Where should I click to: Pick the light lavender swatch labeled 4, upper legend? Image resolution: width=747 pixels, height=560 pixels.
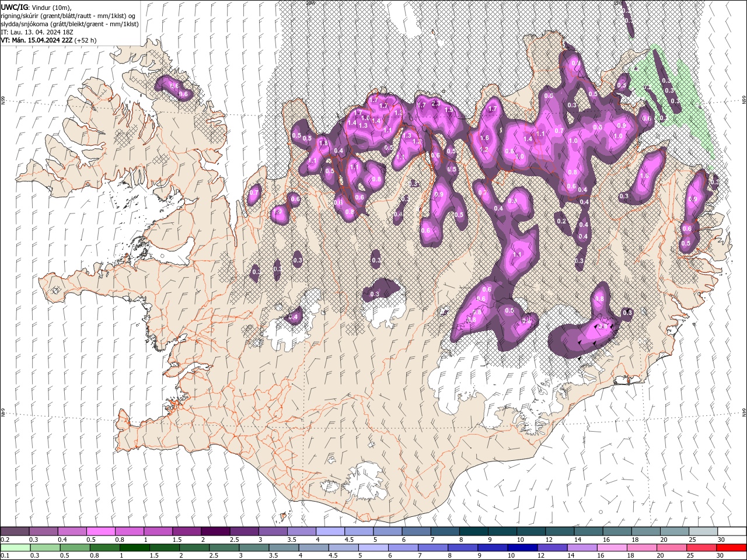pyautogui.click(x=330, y=531)
